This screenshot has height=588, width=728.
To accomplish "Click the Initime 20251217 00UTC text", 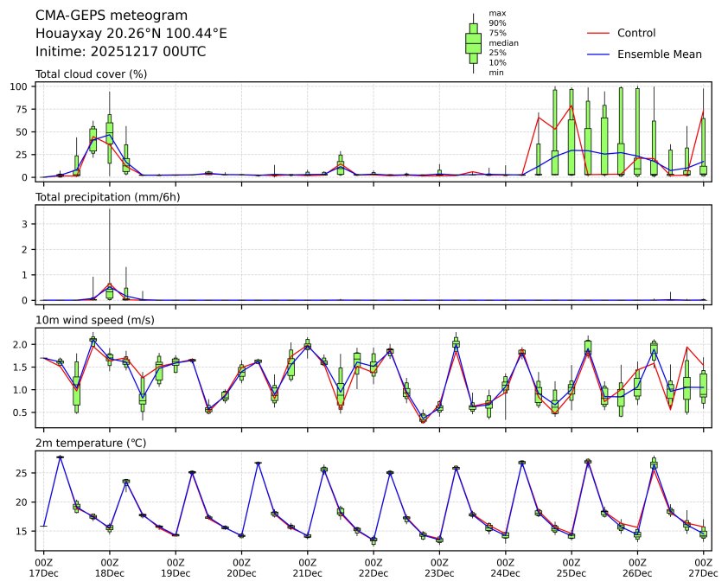I will [120, 51].
